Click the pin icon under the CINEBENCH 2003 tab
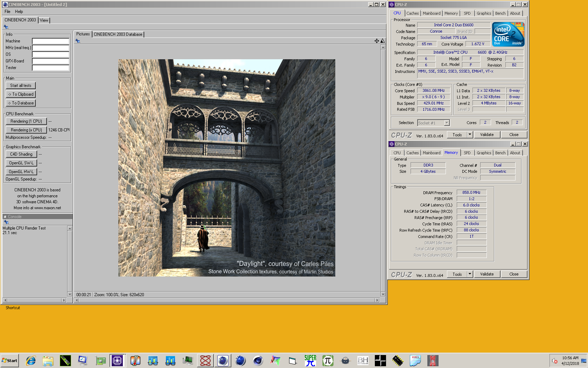Screen dimensions: 588x368 [x=6, y=27]
